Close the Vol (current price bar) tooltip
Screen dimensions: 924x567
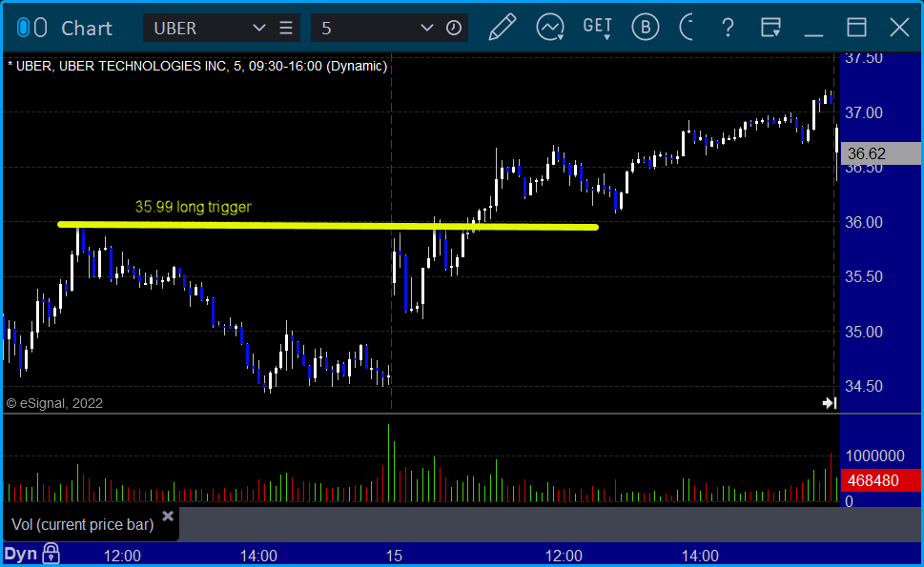pyautogui.click(x=168, y=516)
